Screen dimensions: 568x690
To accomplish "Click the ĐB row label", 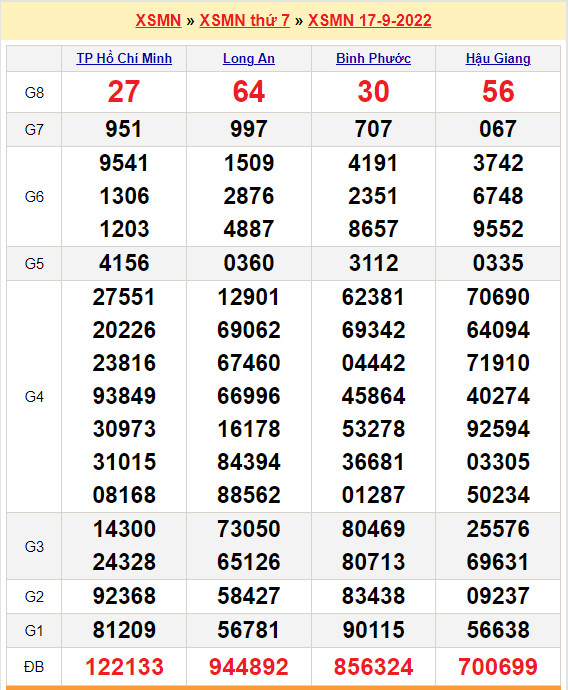I will click(34, 667).
